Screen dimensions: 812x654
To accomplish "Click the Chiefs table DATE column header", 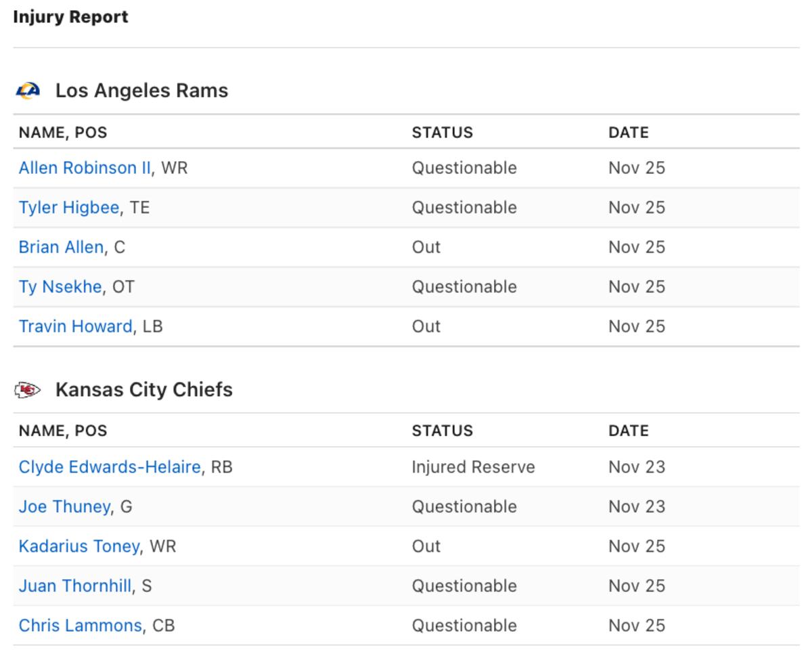I will click(x=628, y=431).
